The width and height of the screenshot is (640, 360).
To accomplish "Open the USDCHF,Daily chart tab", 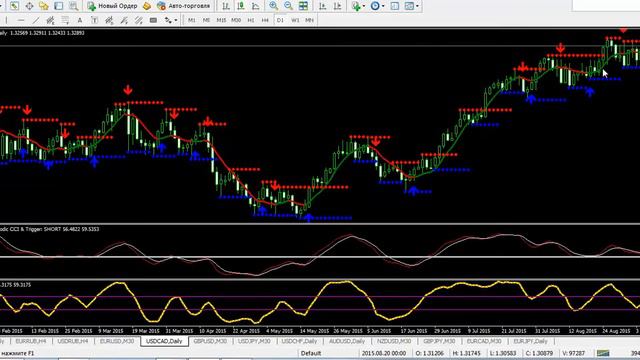I will point(299,341).
